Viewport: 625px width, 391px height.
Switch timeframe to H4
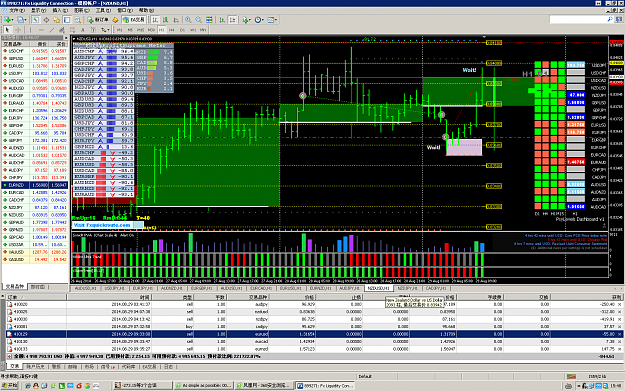coord(172,30)
